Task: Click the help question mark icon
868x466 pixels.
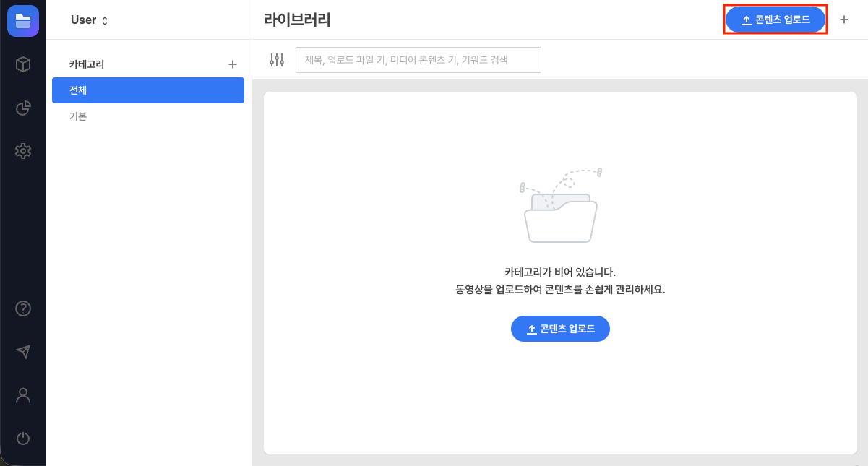Action: [x=23, y=308]
